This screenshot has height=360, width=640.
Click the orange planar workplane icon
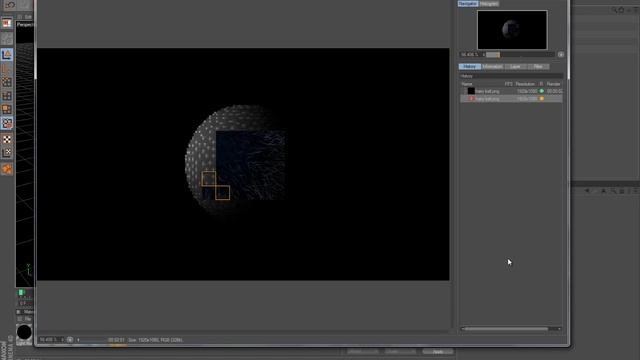[7, 169]
